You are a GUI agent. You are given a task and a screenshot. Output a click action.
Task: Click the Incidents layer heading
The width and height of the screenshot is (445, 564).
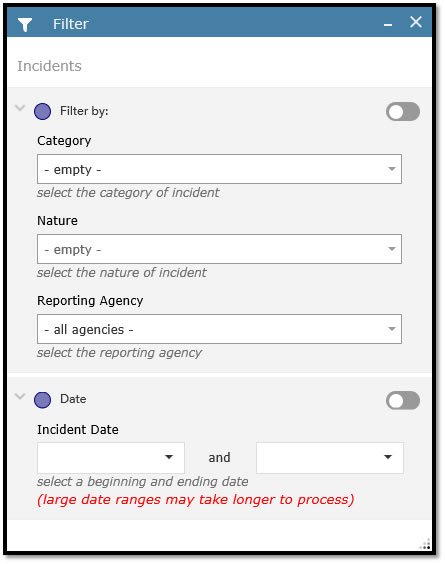49,66
